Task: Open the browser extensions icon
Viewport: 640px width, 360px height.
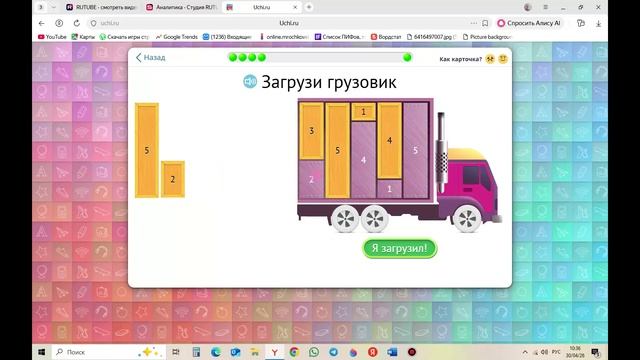Action: (x=581, y=23)
